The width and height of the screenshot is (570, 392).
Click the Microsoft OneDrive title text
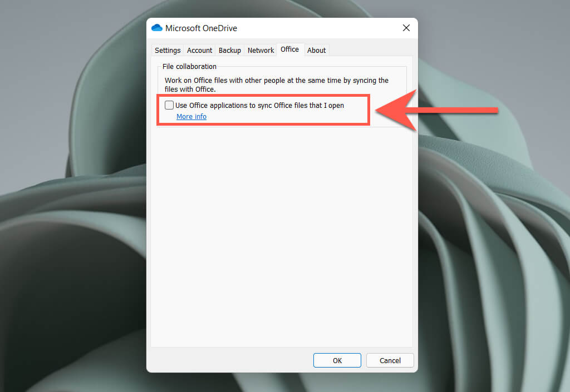click(x=201, y=28)
